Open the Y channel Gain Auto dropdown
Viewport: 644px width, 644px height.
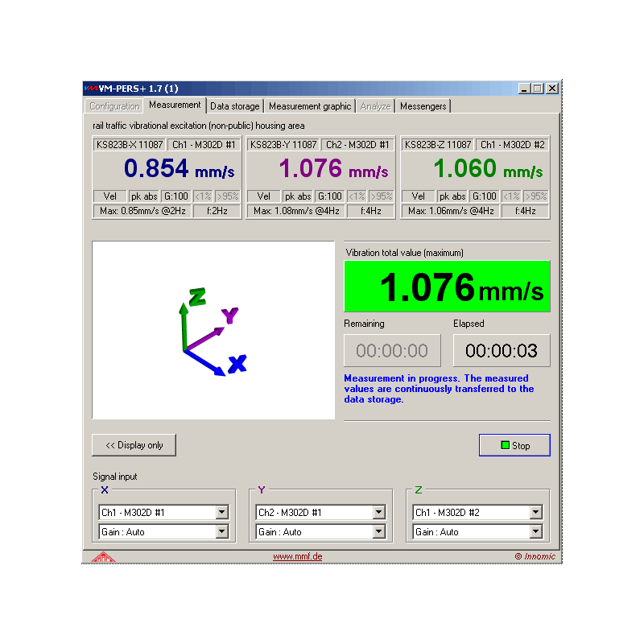379,531
